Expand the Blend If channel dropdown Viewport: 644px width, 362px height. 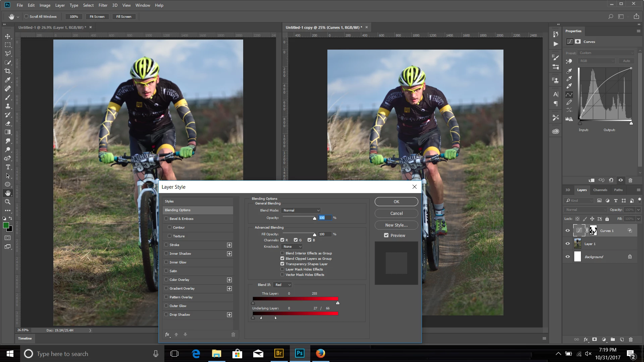click(282, 285)
